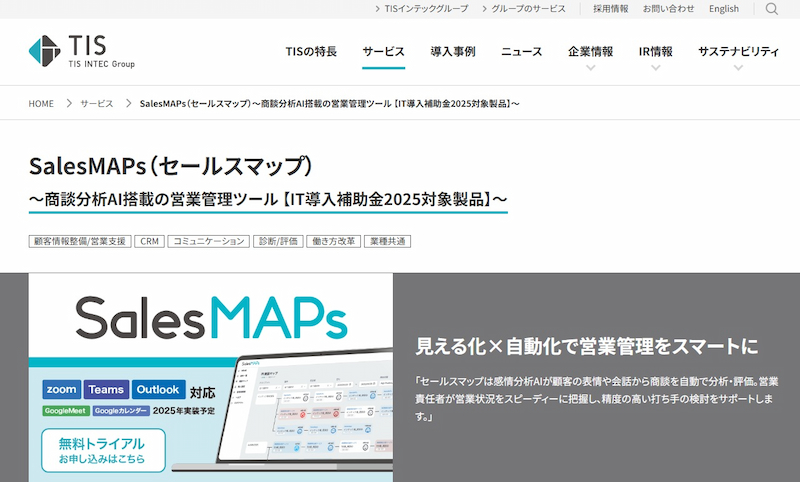
Task: Expand chevron under 企業情報
Action: 591,67
